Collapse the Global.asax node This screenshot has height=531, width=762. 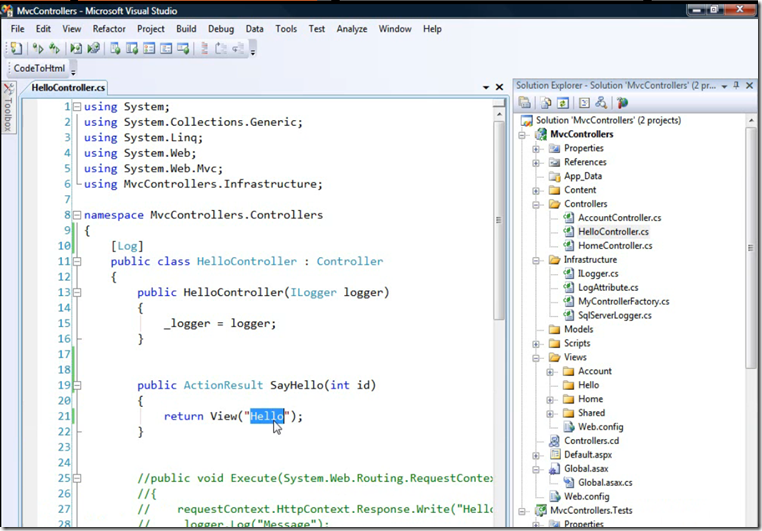click(536, 469)
